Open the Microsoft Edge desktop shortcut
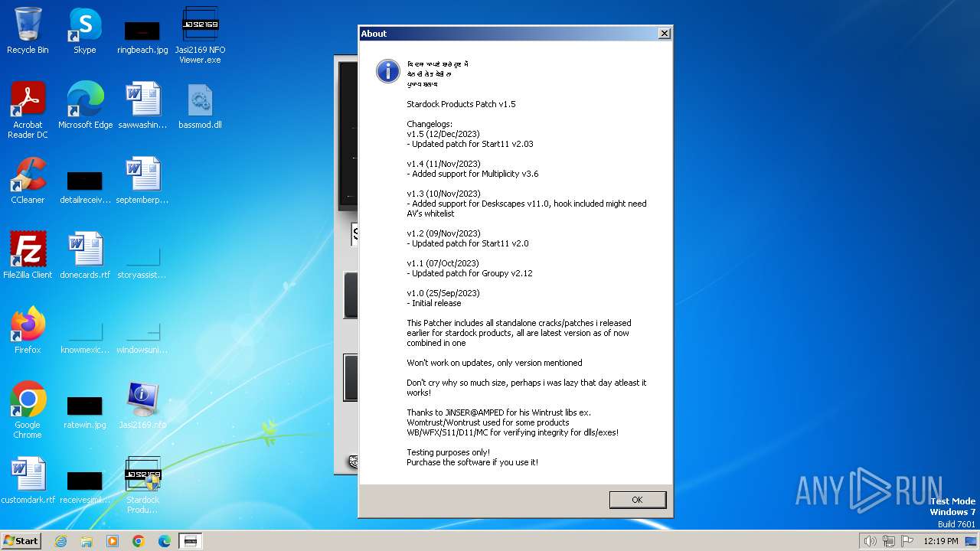Viewport: 980px width, 551px height. (85, 106)
